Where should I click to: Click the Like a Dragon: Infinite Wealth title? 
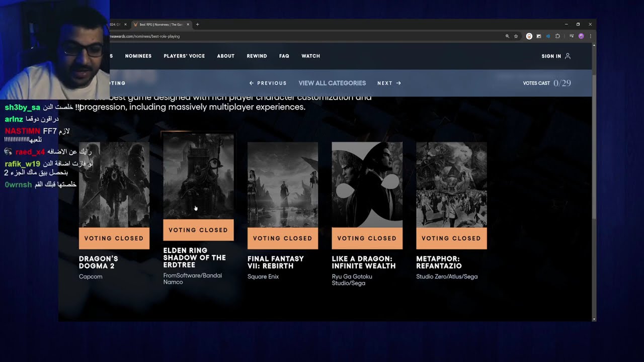coord(364,262)
